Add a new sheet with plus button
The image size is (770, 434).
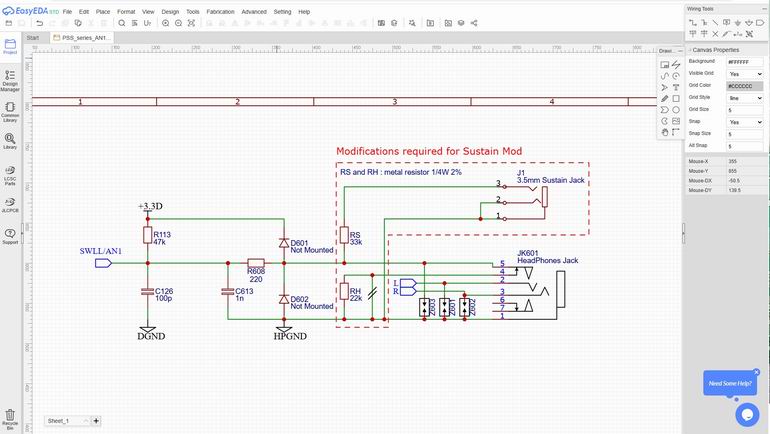point(96,421)
